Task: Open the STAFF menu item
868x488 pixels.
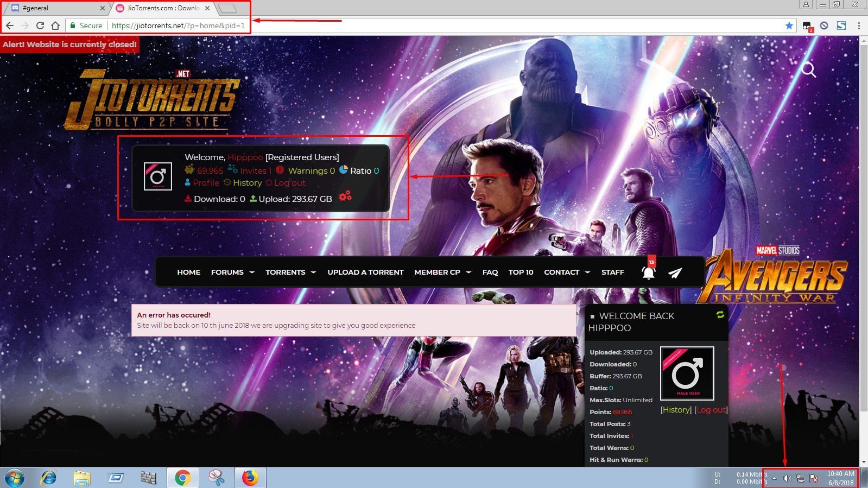Action: click(x=612, y=272)
